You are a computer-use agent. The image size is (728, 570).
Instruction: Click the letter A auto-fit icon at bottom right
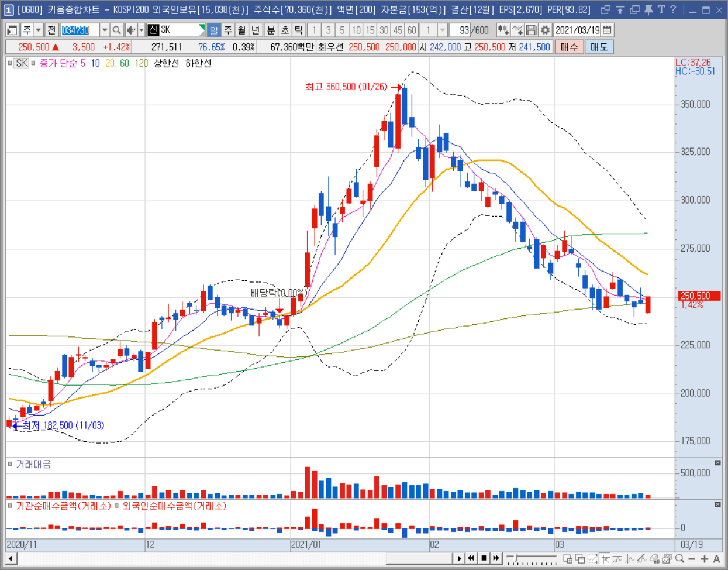pos(717,559)
